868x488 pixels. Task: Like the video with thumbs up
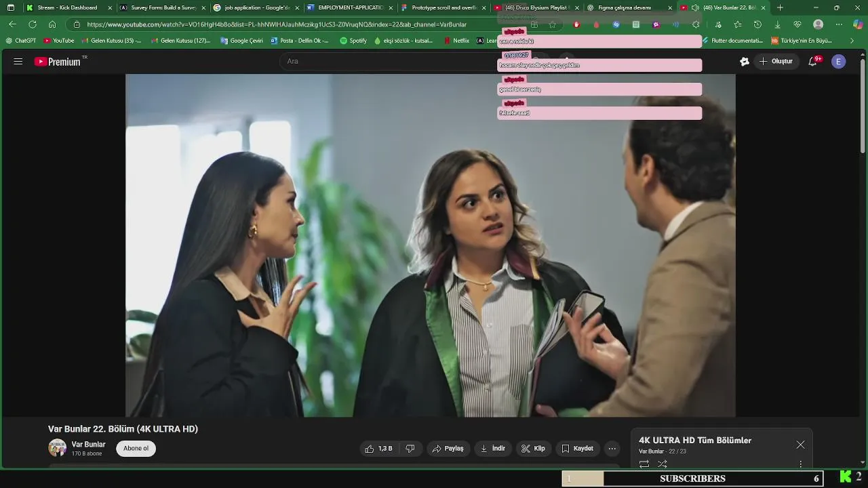[x=378, y=449]
